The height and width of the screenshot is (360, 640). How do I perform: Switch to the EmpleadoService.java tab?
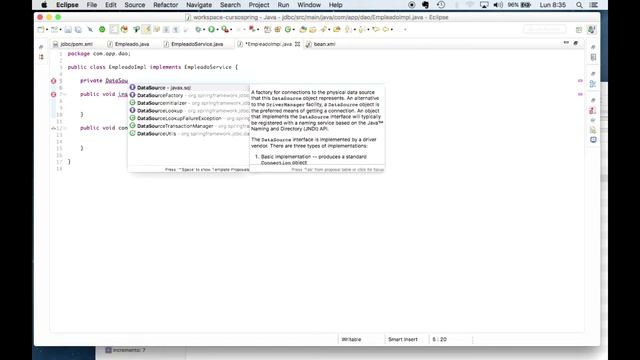point(193,44)
